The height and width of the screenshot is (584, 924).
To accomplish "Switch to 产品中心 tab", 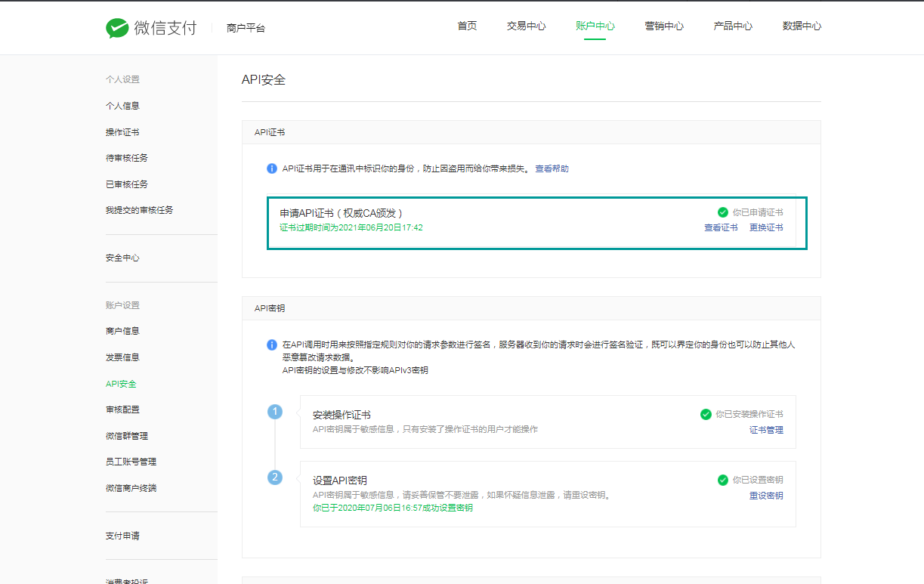I will tap(733, 26).
